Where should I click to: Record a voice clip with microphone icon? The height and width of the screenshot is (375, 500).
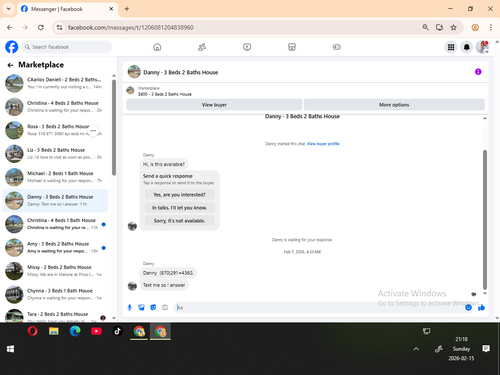[x=130, y=307]
